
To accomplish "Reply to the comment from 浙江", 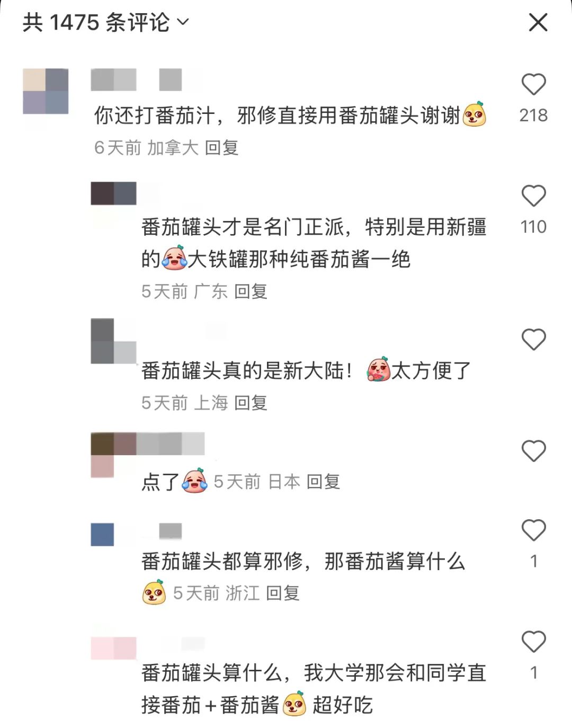I will coord(283,593).
